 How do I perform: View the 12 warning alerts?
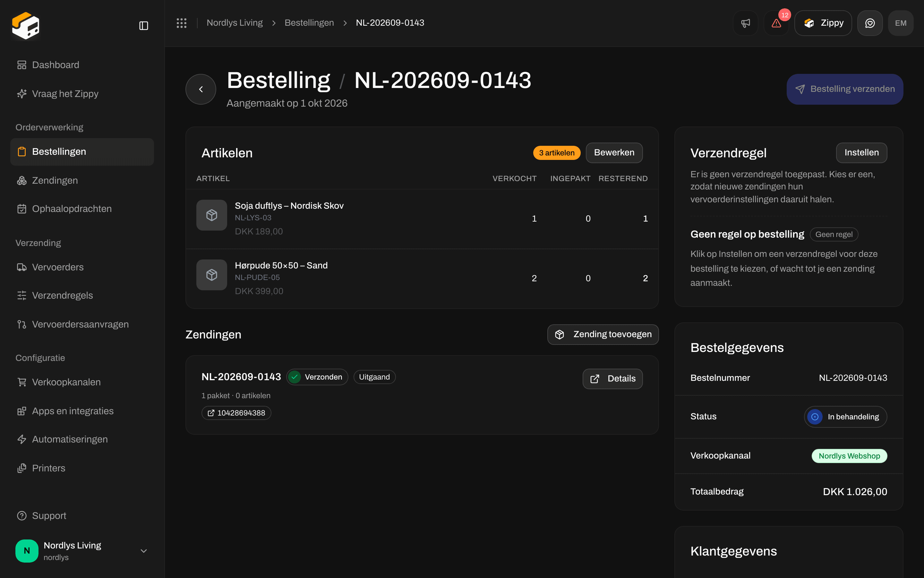tap(776, 23)
